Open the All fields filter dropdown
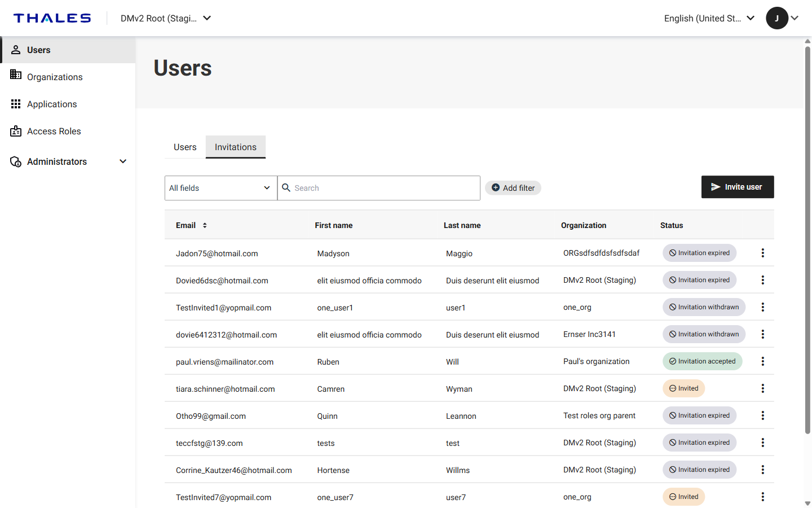 220,188
